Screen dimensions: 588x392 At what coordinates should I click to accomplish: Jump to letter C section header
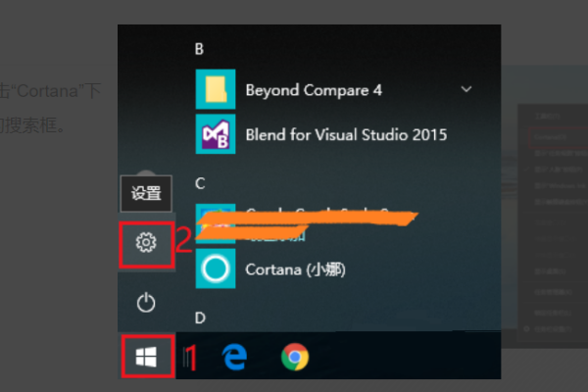pos(200,183)
